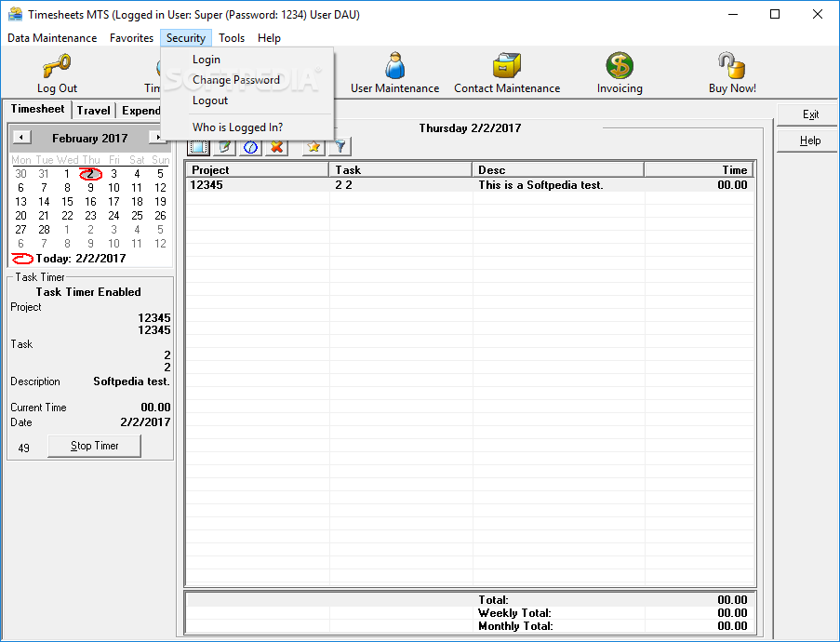Viewport: 840px width, 642px height.
Task: Click the Project column header
Action: [257, 170]
